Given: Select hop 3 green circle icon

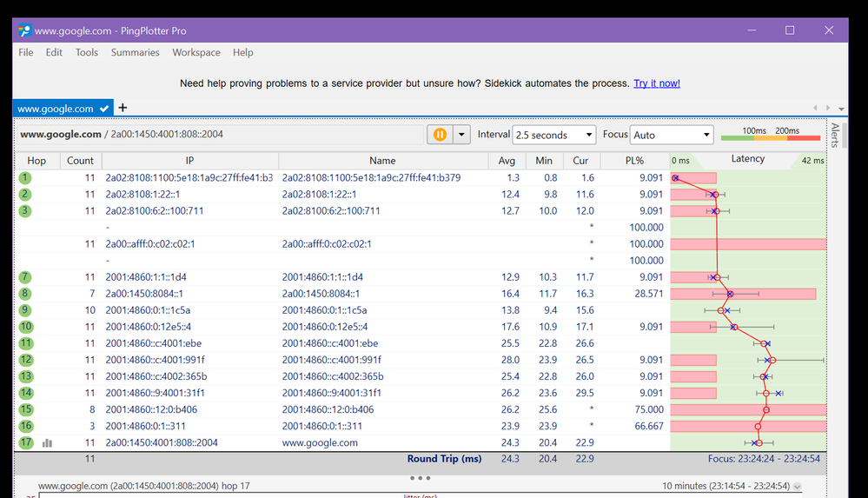Looking at the screenshot, I should [x=25, y=211].
